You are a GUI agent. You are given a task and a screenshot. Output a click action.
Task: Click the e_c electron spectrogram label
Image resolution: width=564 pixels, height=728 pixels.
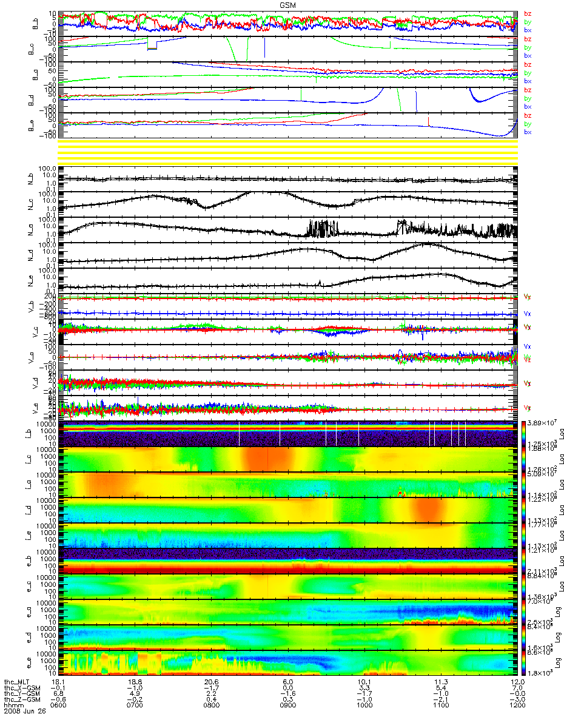click(x=30, y=587)
